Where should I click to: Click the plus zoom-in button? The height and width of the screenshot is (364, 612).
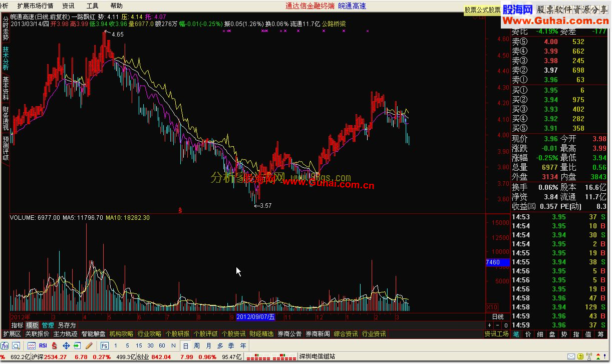pos(490,325)
